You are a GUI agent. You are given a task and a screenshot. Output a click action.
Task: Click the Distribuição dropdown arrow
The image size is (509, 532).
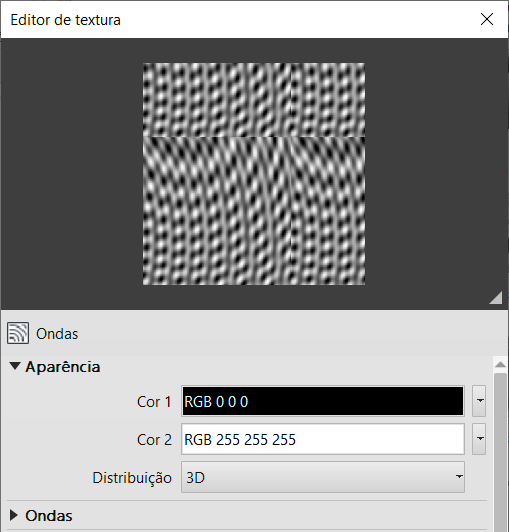[x=459, y=477]
